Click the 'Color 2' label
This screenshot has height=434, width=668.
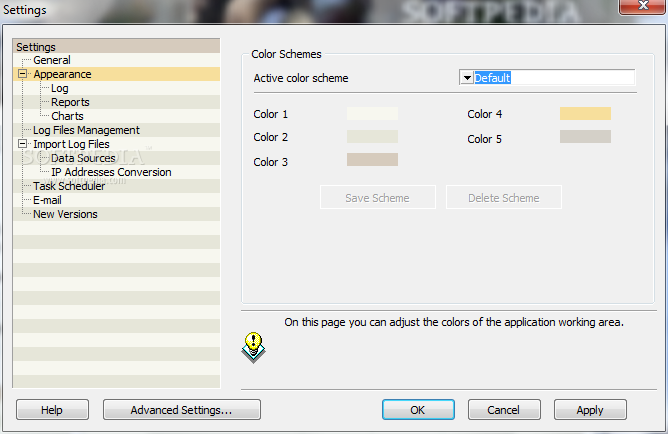tap(271, 137)
